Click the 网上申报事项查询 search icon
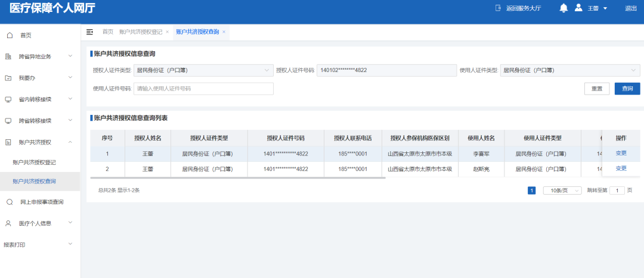The width and height of the screenshot is (644, 278). pos(9,202)
